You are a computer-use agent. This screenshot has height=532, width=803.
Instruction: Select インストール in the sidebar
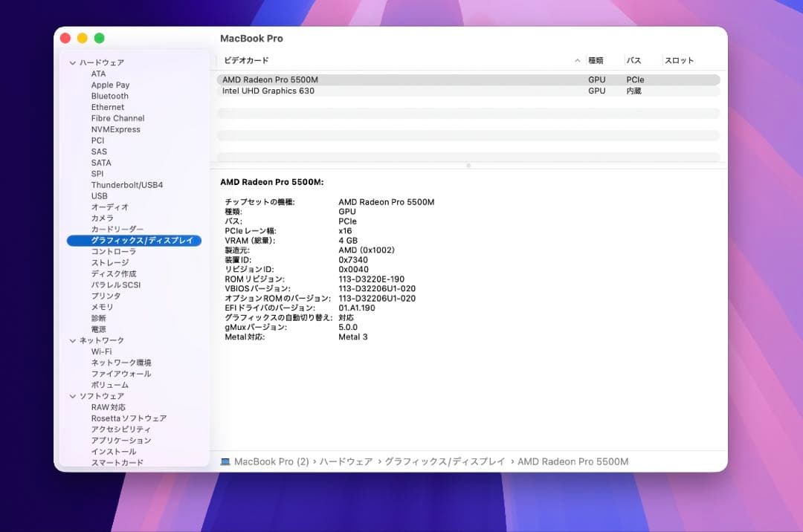point(114,452)
